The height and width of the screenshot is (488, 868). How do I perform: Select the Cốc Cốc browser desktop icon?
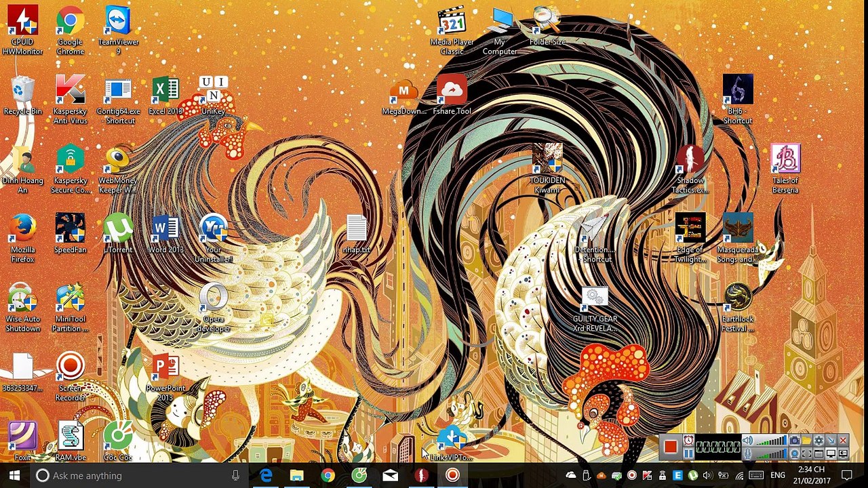118,441
